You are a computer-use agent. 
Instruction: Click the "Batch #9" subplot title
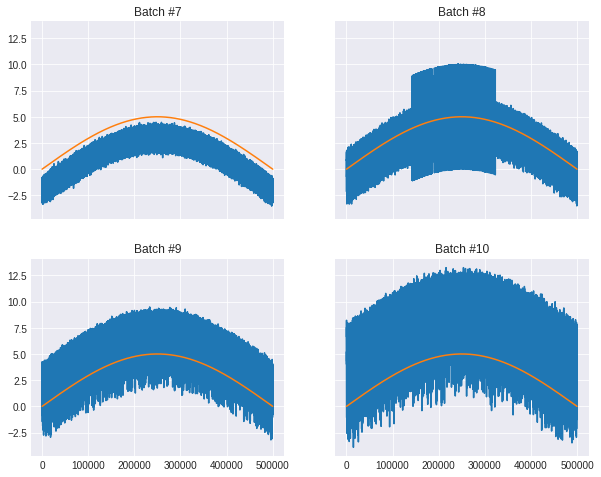[x=157, y=248]
